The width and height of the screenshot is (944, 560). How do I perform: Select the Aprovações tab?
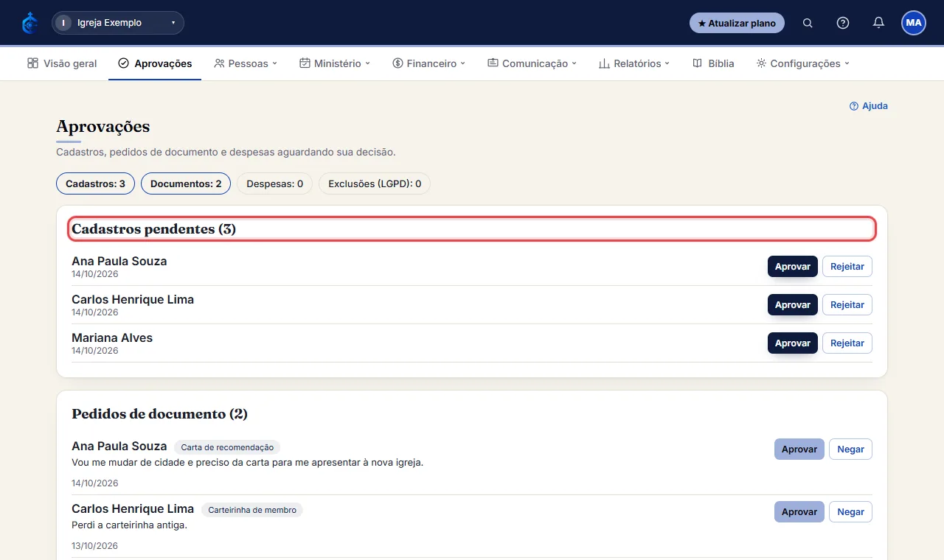coord(155,63)
